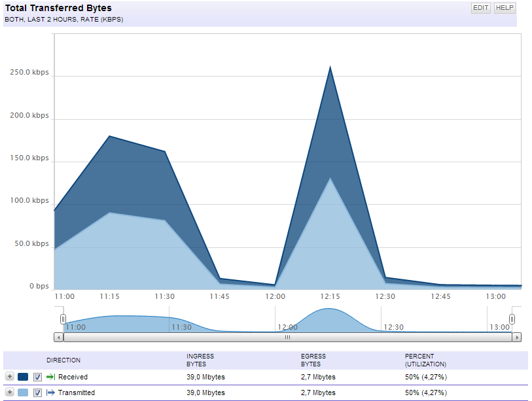
Task: Expand the Transmitted row with plus button
Action: pos(10,392)
